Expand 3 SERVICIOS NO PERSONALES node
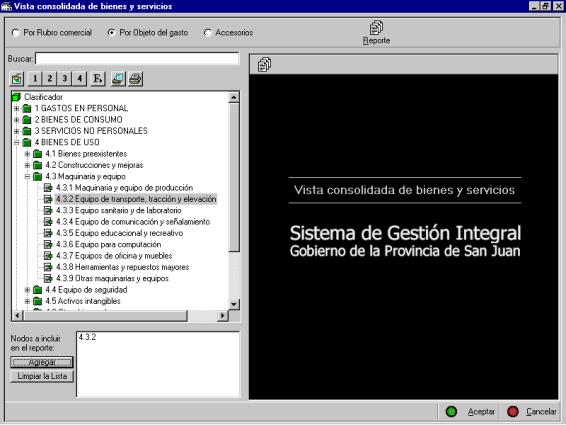The image size is (566, 425). pyautogui.click(x=17, y=131)
